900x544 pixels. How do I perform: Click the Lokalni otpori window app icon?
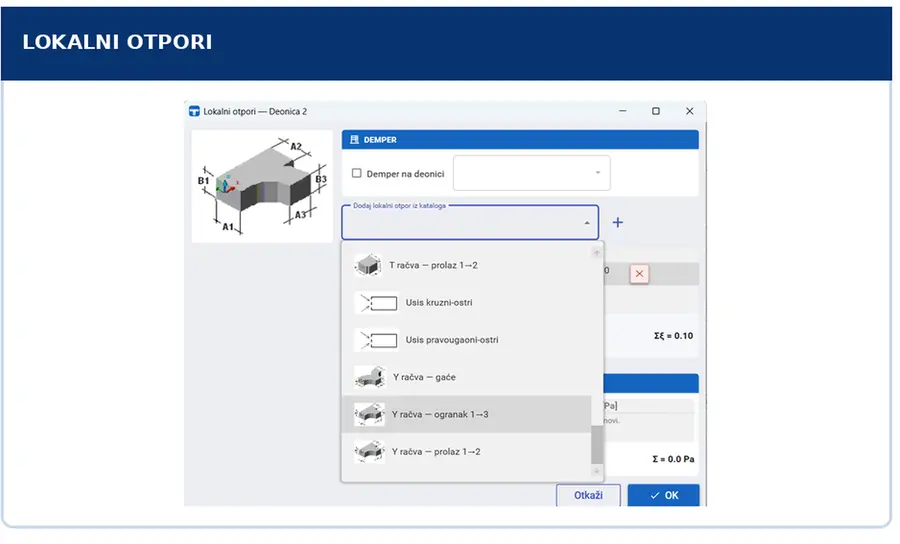[195, 111]
